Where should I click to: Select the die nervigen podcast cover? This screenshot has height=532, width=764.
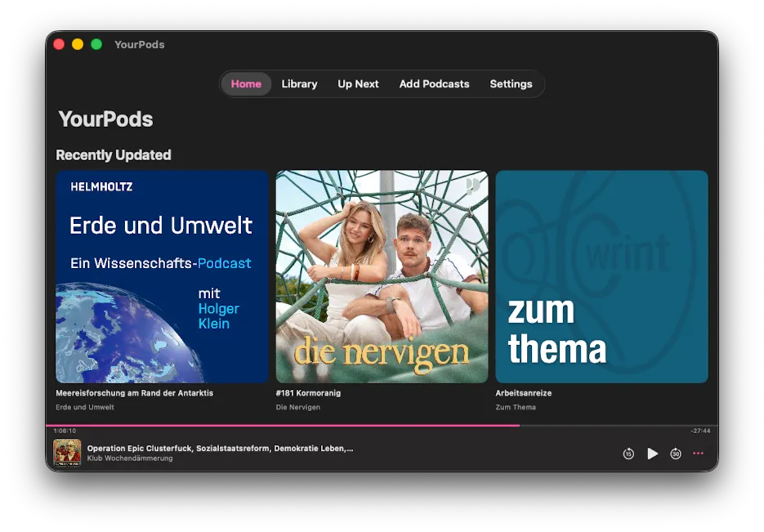click(x=382, y=276)
